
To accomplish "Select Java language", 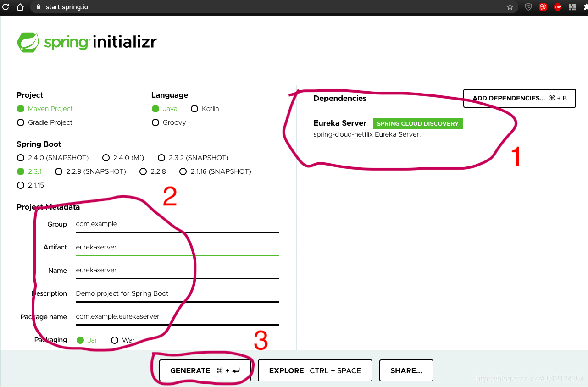I will tap(164, 109).
